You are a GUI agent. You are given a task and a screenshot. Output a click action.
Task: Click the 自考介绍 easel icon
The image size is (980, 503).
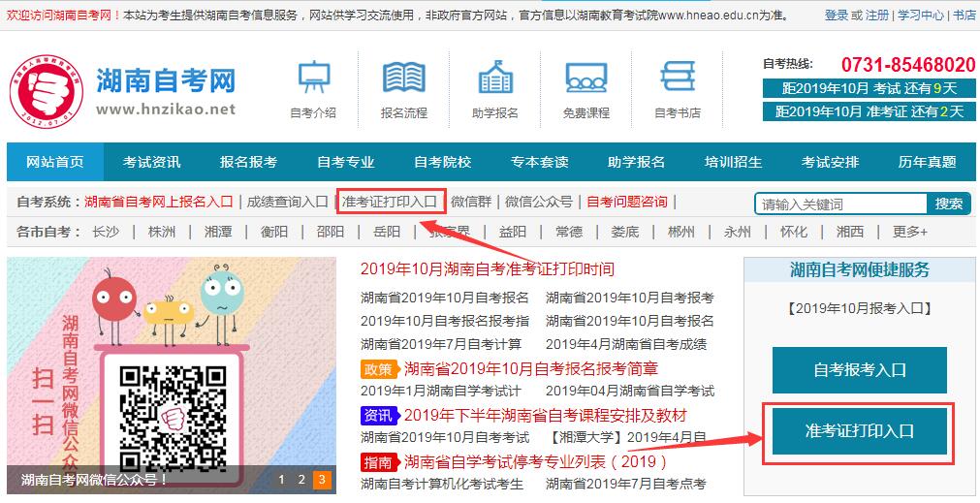(x=313, y=78)
